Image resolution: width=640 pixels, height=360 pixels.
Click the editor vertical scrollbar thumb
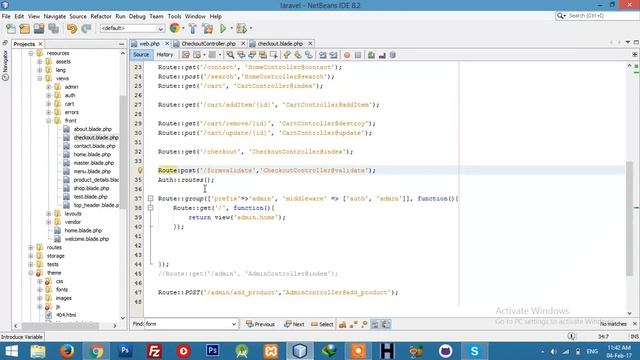[629, 218]
